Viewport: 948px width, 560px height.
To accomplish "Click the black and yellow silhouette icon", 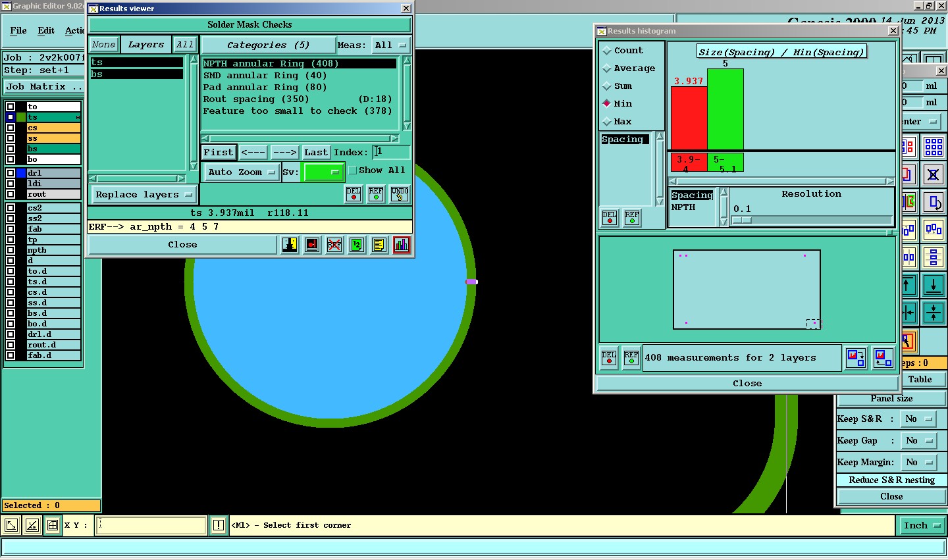I will (290, 245).
